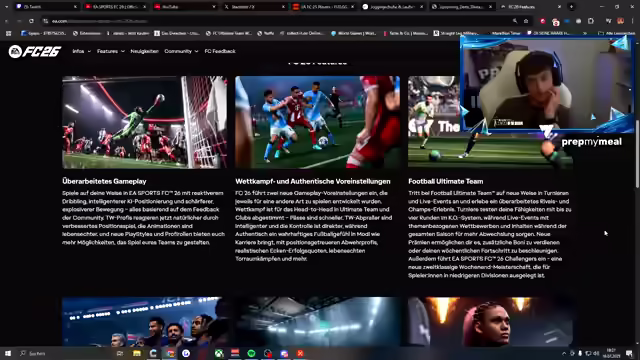The height and width of the screenshot is (360, 640).
Task: Open the FC Feedback link
Action: pos(220,51)
